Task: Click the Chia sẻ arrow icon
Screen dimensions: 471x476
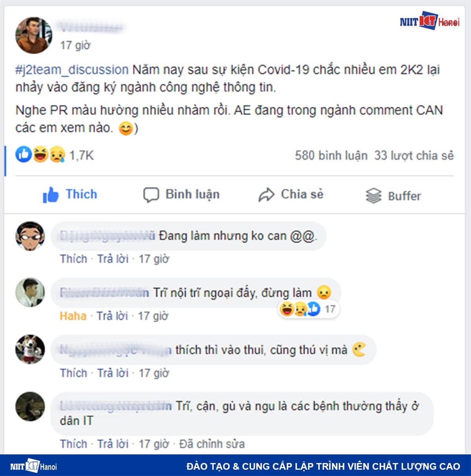Action: point(266,195)
